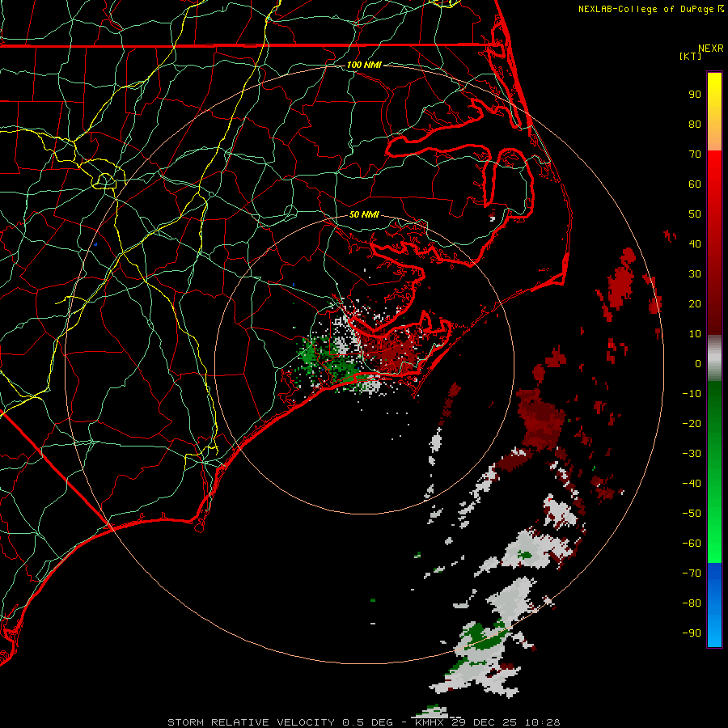
Task: Click the -30 value on the velocity scale
Action: [692, 454]
